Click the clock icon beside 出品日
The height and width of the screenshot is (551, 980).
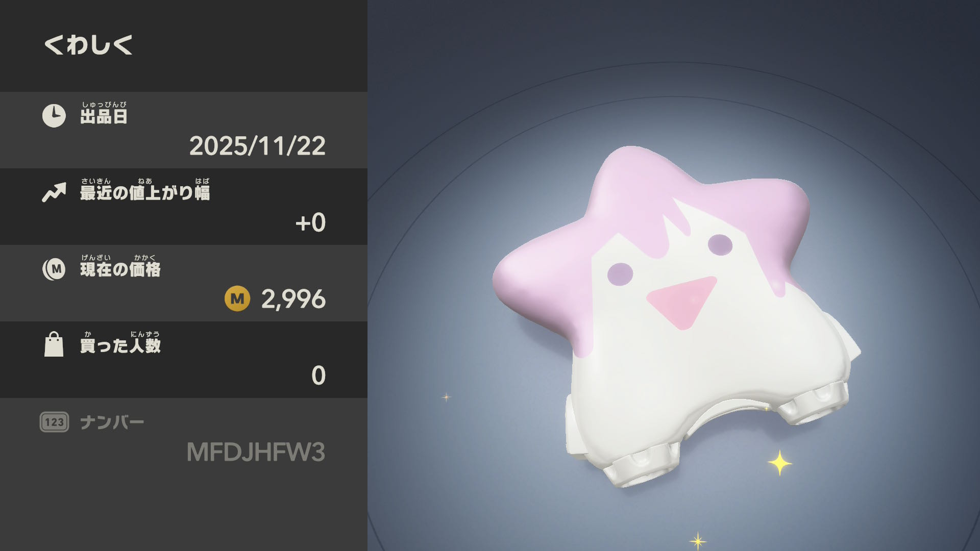point(54,116)
